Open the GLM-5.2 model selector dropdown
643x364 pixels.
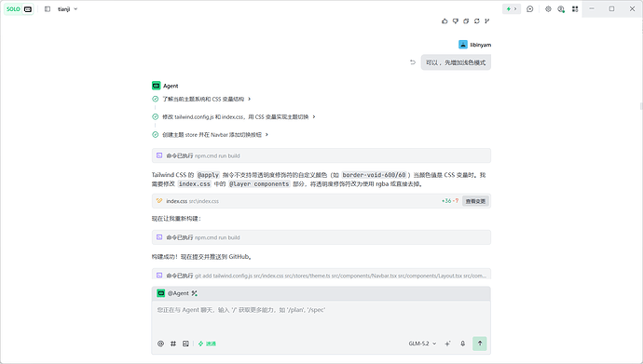(422, 344)
